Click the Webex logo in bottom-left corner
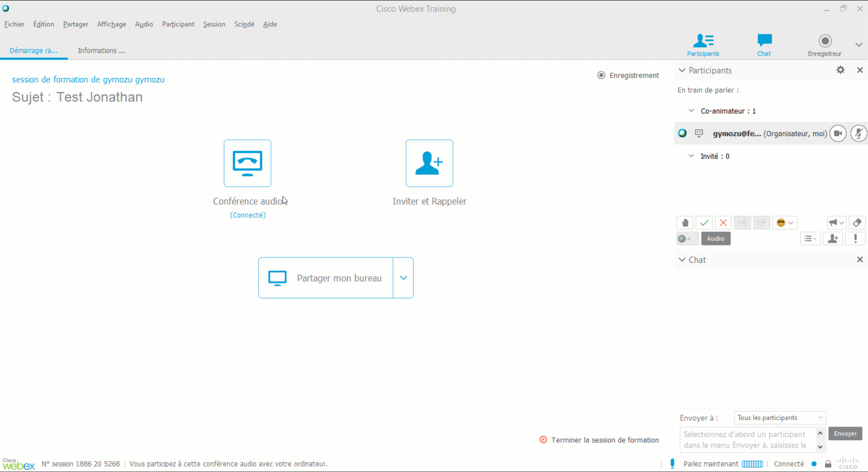This screenshot has height=472, width=868. pos(19,464)
